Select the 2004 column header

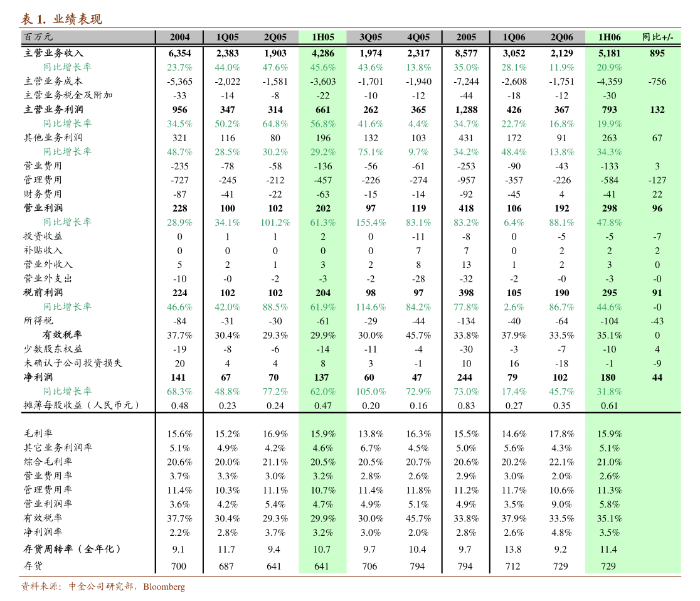pyautogui.click(x=179, y=37)
